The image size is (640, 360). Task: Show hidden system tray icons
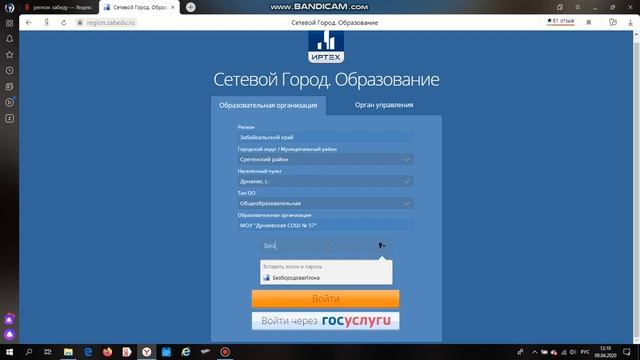click(x=534, y=352)
